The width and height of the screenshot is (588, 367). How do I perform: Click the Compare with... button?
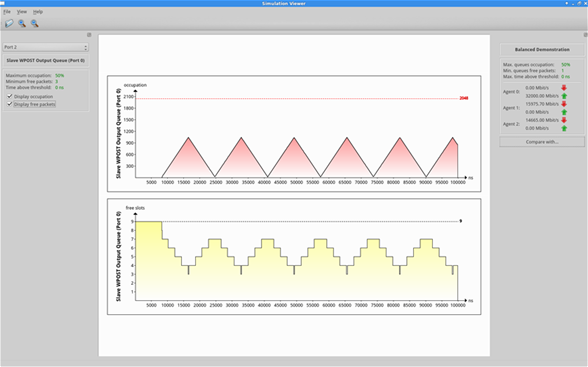coord(542,142)
